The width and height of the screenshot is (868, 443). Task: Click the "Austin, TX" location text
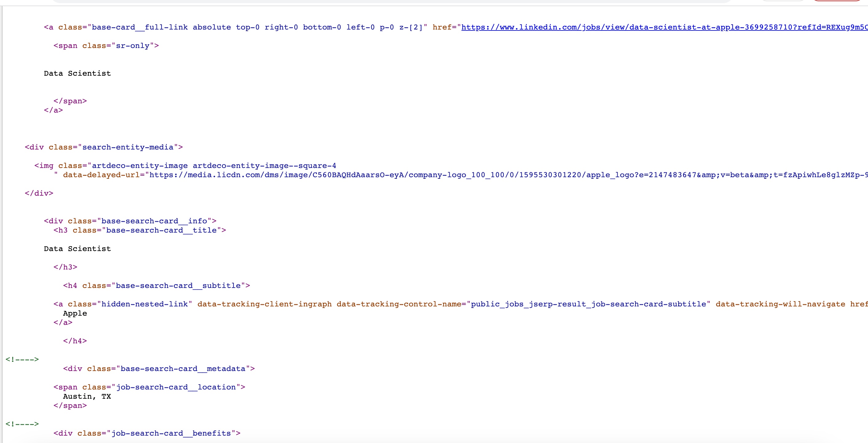[x=87, y=397]
